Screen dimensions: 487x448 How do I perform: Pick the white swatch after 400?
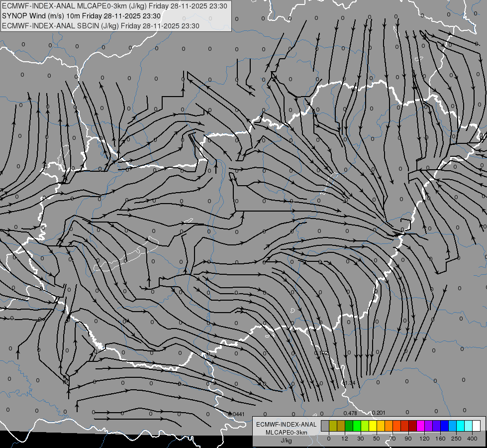point(477,426)
